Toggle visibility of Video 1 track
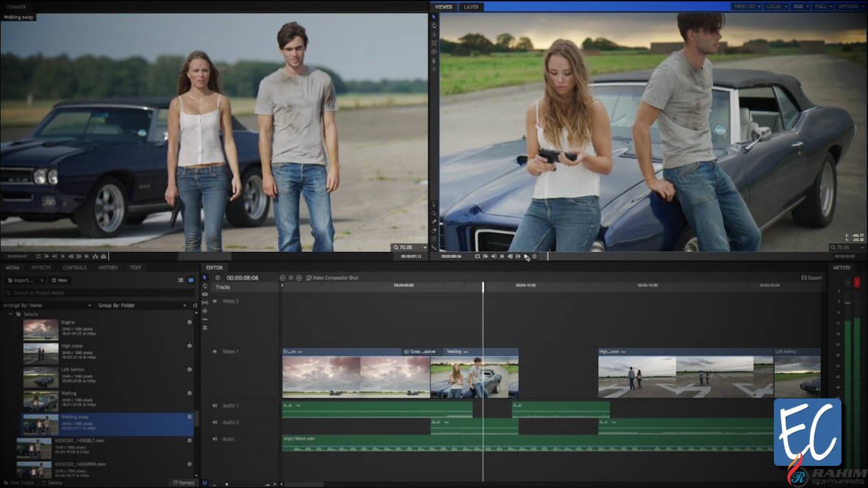 (x=215, y=352)
